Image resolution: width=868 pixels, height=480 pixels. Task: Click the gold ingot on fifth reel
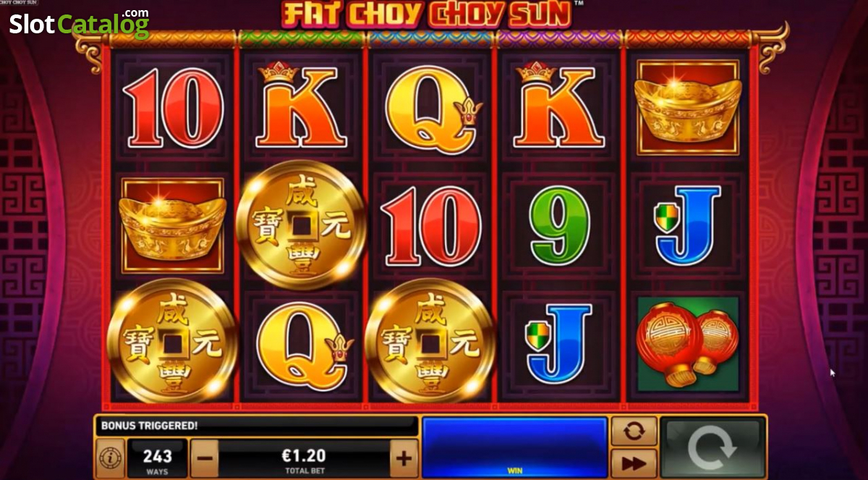(x=687, y=107)
